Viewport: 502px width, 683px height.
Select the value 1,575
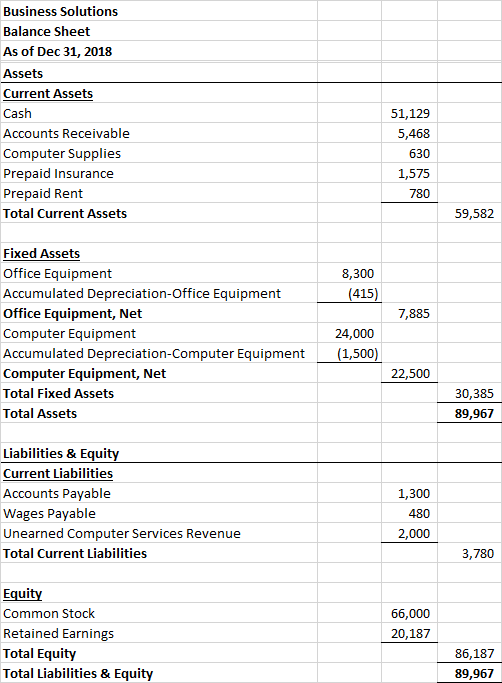point(414,173)
